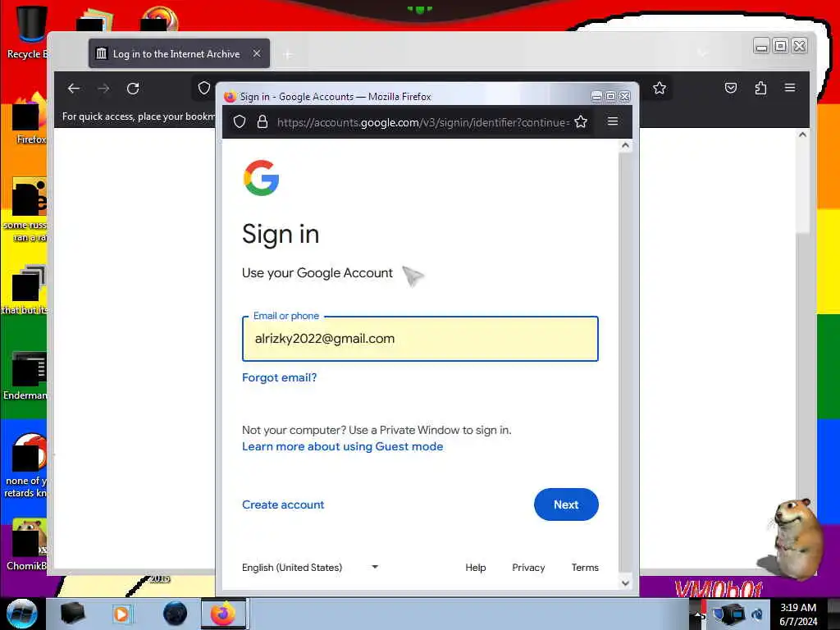Open the Privacy link

click(x=528, y=568)
